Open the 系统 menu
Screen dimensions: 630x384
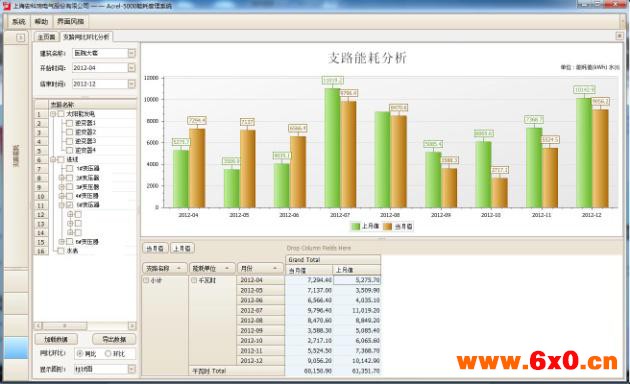pos(18,22)
